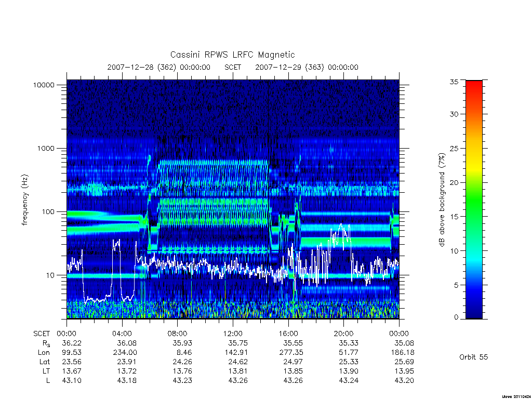This screenshot has height=399, width=532.
Task: Click the 'Lat' row label
Action: pos(45,362)
